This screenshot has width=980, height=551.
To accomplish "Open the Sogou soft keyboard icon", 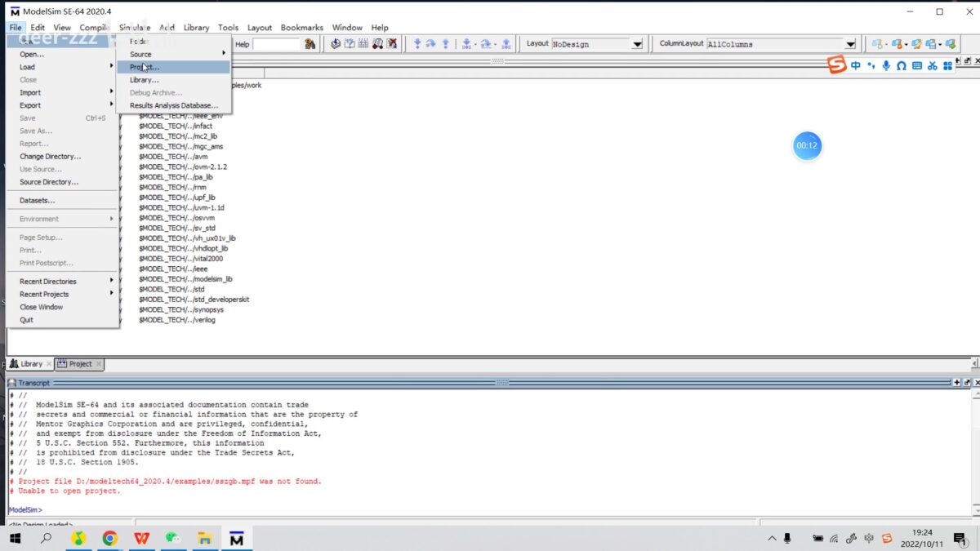I will click(917, 65).
